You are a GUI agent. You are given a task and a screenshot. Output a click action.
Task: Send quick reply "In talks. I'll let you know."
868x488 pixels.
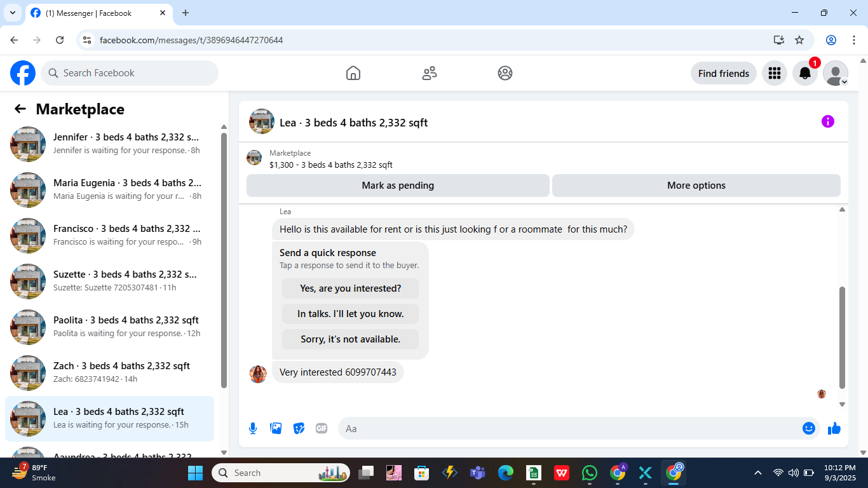[350, 314]
